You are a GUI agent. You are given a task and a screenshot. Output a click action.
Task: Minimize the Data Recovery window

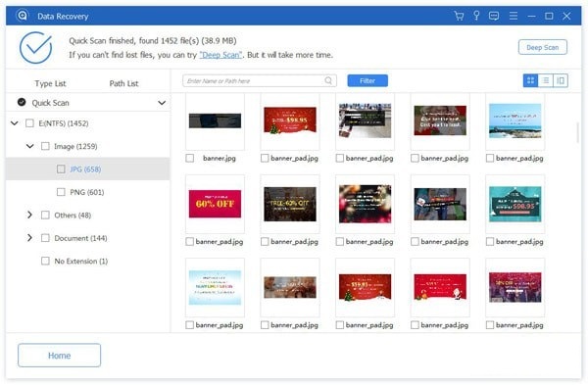531,16
